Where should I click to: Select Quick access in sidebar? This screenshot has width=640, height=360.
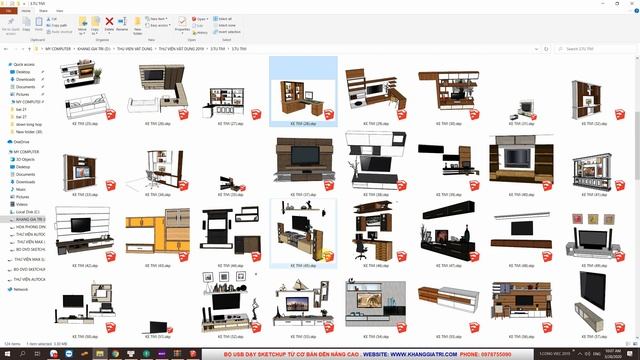point(24,64)
